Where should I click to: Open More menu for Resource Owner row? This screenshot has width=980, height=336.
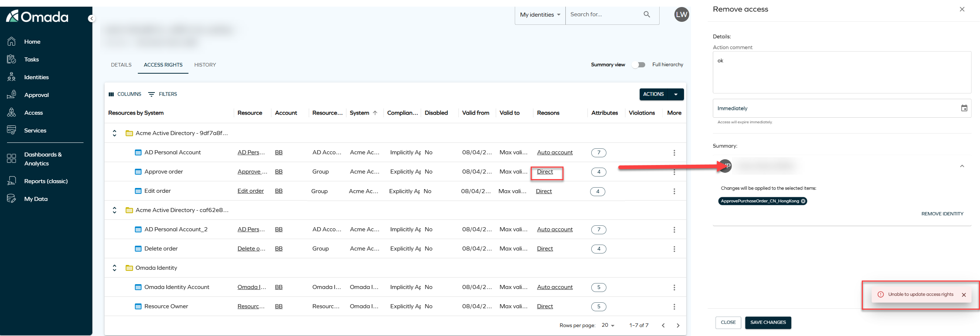click(674, 307)
